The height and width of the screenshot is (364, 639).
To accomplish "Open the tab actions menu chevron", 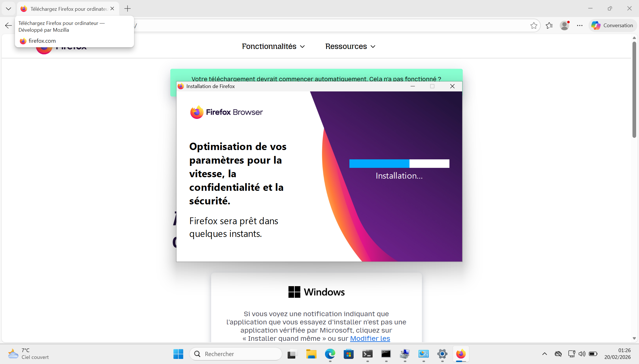I will coord(9,9).
